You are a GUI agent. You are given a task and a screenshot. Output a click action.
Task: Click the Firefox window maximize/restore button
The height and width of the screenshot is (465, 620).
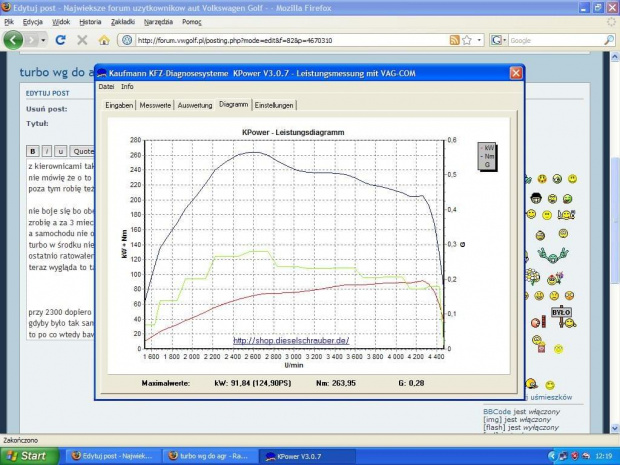coord(598,8)
